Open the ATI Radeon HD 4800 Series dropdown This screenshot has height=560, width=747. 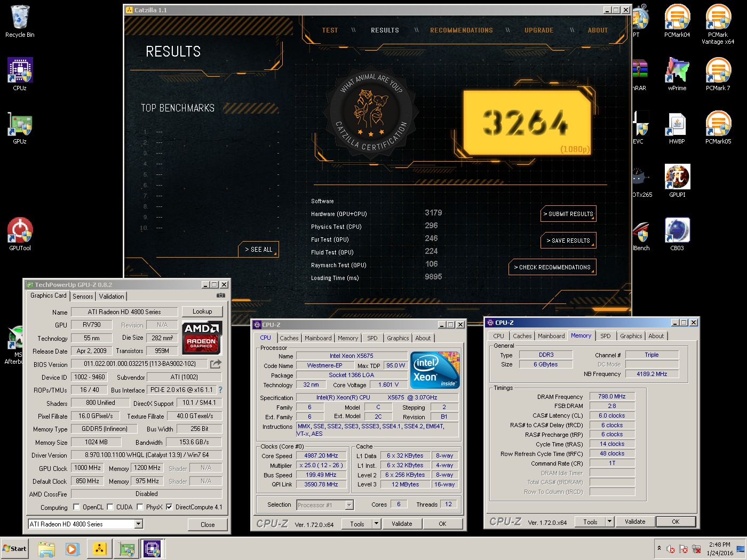click(x=139, y=524)
